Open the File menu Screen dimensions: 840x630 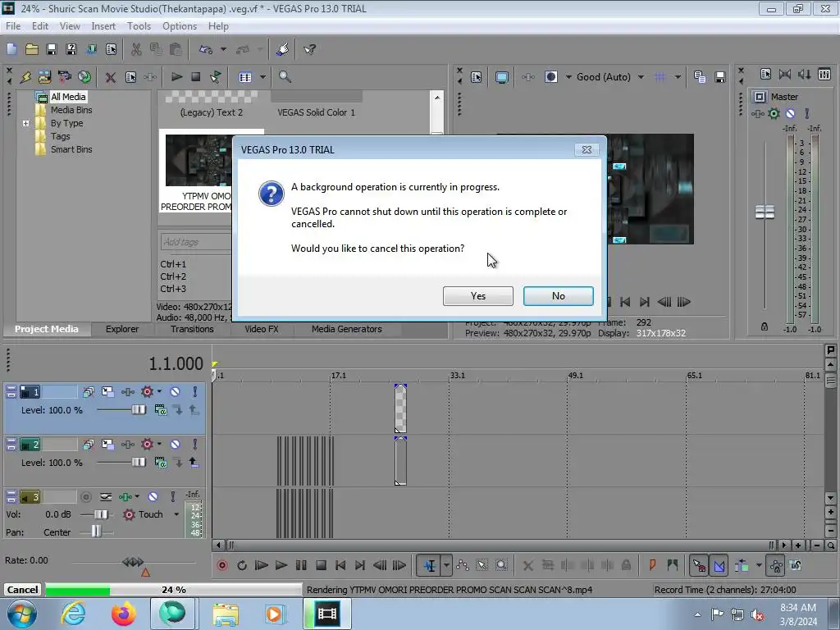[13, 25]
